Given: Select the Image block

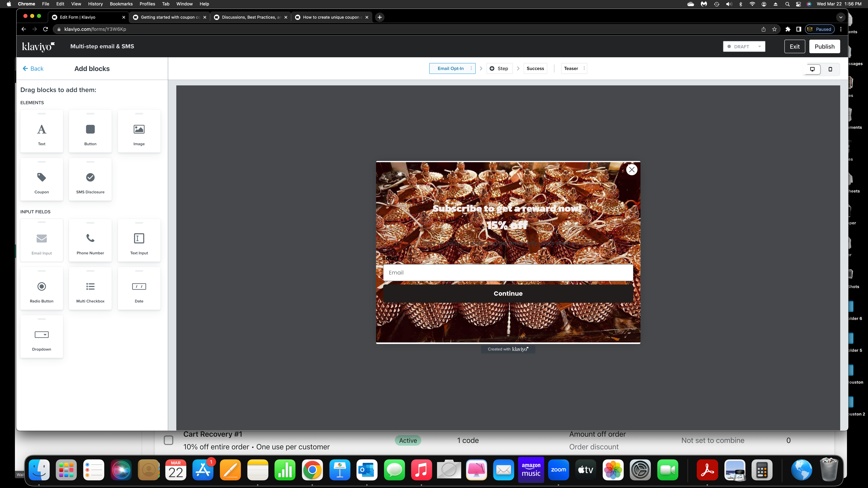Looking at the screenshot, I should tap(139, 131).
